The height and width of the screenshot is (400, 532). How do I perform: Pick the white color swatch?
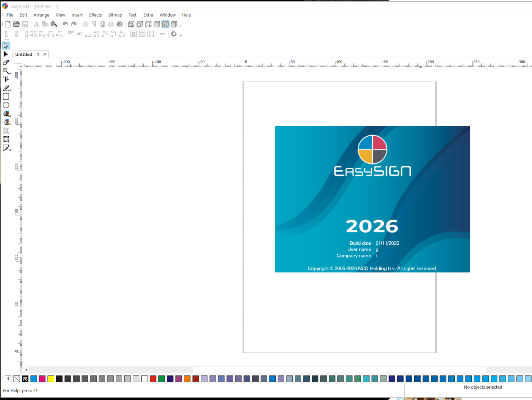(144, 379)
